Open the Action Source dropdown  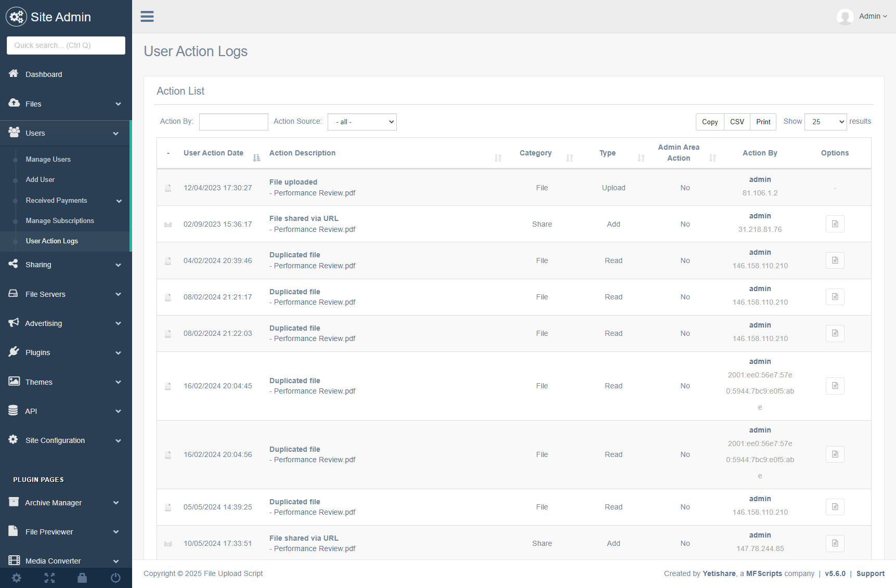(x=362, y=122)
